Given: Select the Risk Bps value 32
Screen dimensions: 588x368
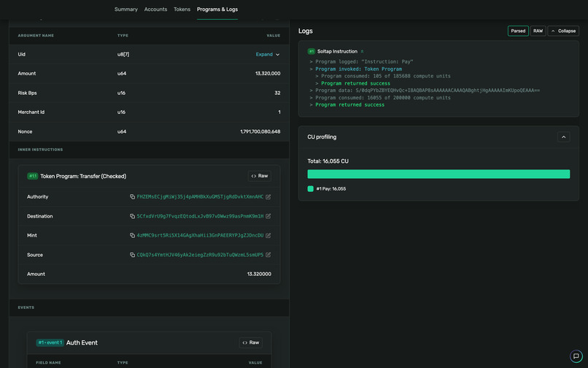Looking at the screenshot, I should pos(277,93).
